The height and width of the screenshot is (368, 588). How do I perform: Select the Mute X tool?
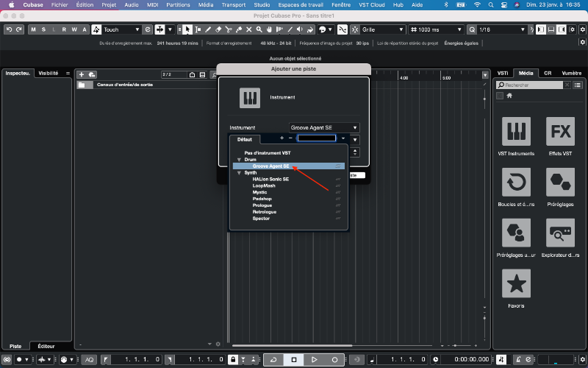pos(248,29)
